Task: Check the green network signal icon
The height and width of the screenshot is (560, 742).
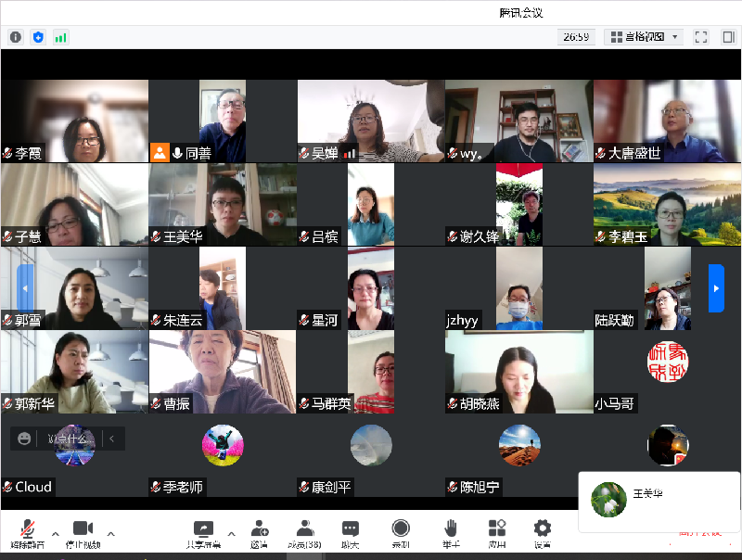Action: tap(61, 37)
